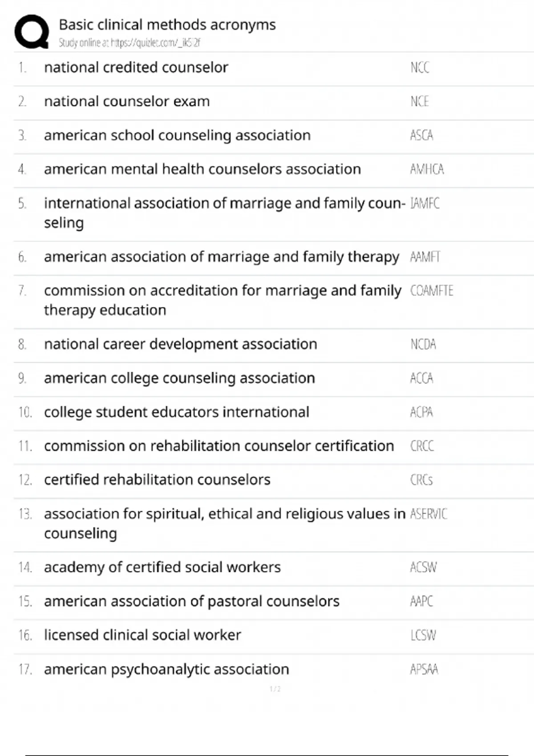
Task: Select 'american school counseling association' term
Action: [177, 135]
